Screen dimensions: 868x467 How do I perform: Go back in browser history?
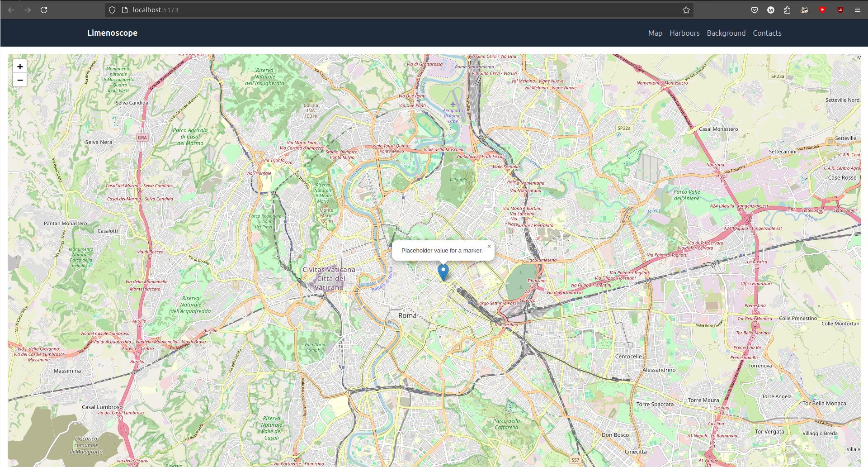click(11, 10)
